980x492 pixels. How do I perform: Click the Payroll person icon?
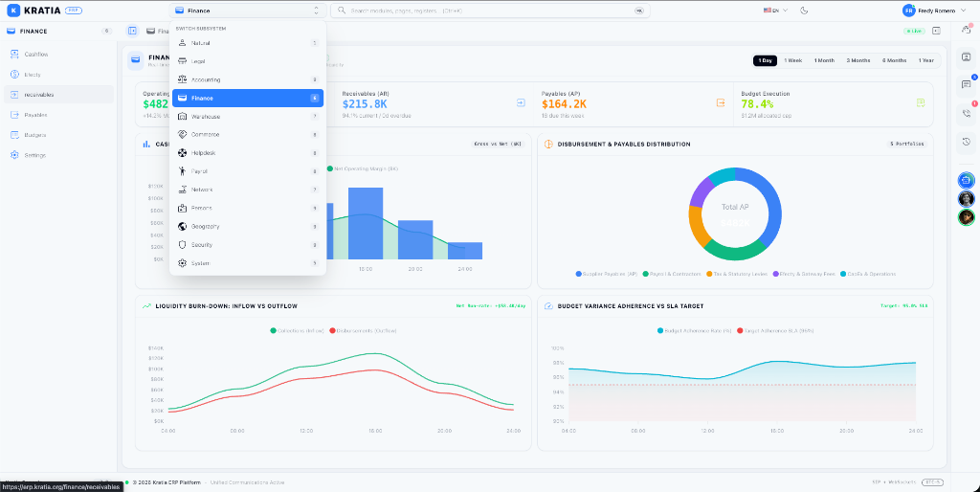click(182, 171)
